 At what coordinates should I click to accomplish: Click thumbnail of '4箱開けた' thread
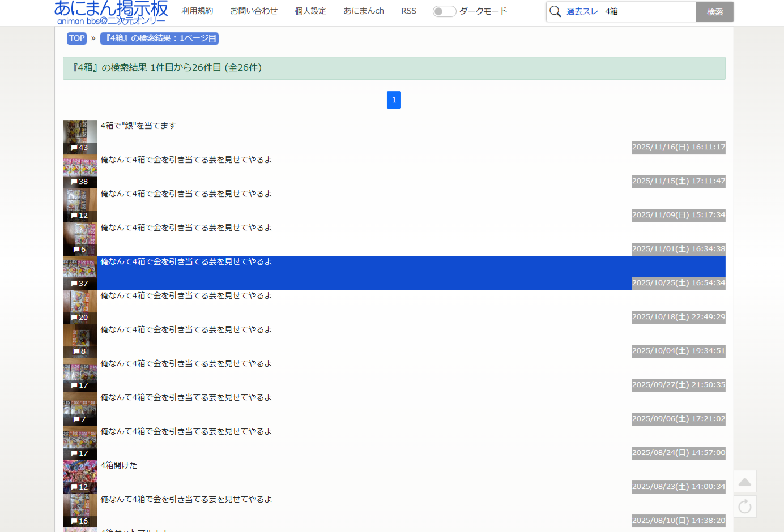coord(79,476)
